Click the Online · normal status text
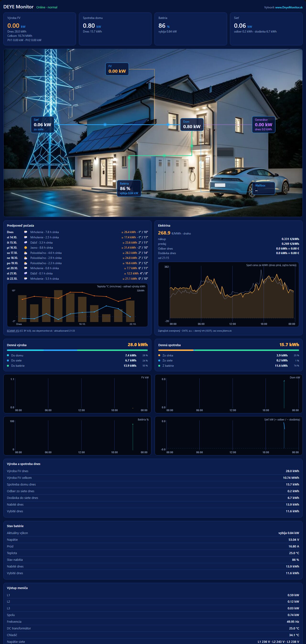Screen dimensions: 306x644 (x=47, y=7)
